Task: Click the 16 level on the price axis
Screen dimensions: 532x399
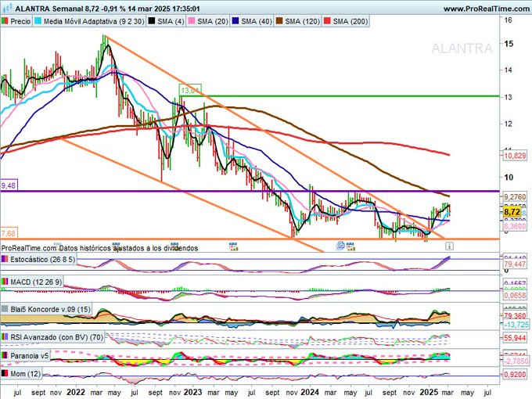Action: (508, 20)
